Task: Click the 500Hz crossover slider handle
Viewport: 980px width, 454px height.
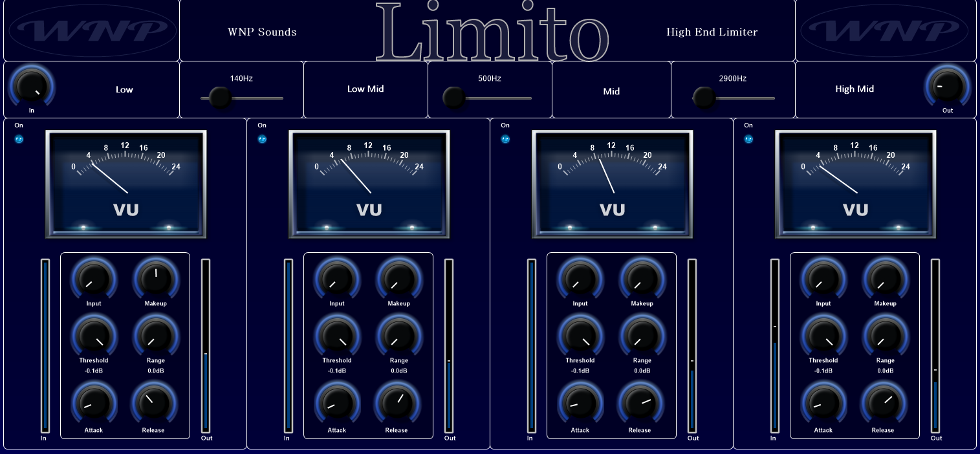Action: (x=454, y=98)
